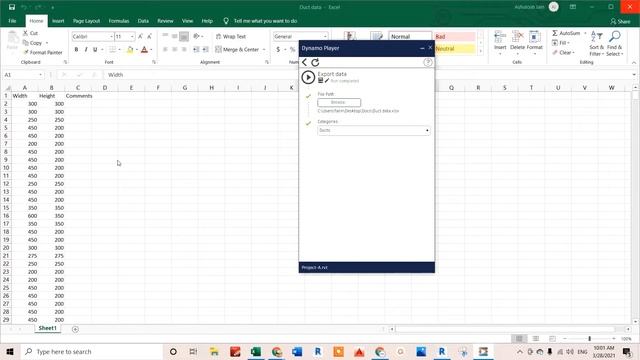
Task: Align text left
Action: click(x=165, y=49)
